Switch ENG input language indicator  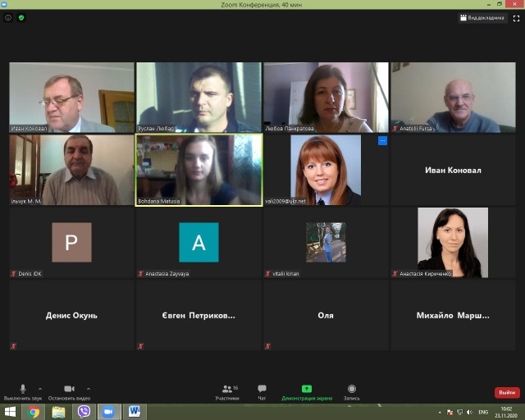coord(483,413)
